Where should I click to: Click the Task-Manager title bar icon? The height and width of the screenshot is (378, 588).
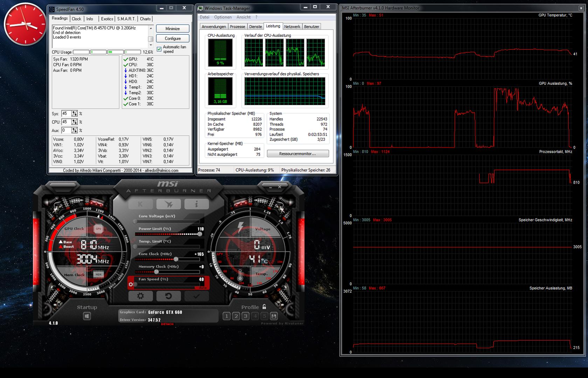[x=200, y=8]
